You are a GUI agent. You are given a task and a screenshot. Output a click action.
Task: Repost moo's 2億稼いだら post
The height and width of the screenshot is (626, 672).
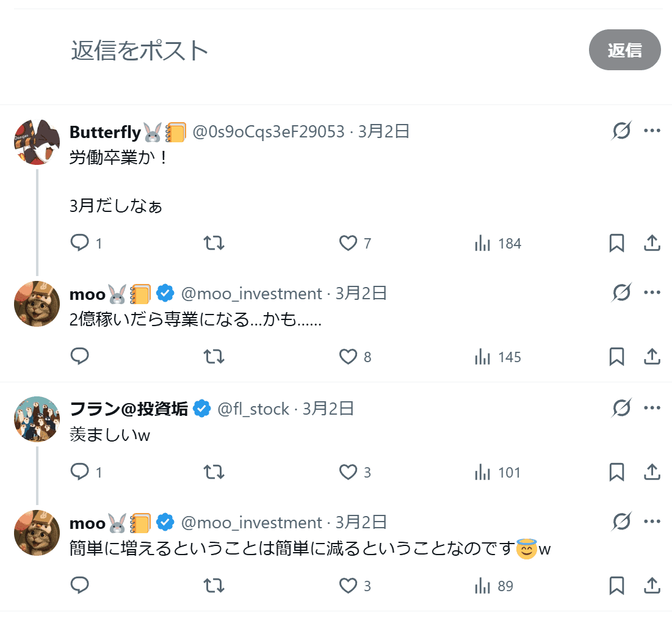pyautogui.click(x=214, y=357)
